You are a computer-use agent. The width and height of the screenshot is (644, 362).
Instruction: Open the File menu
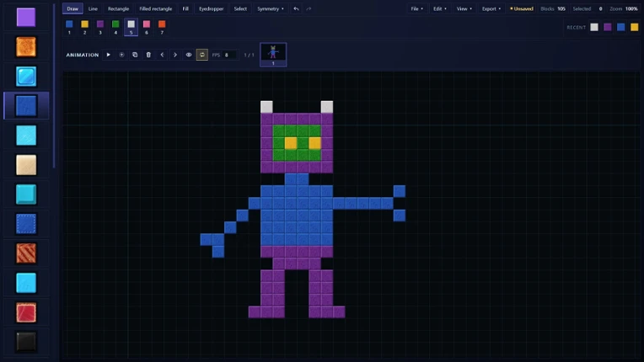[417, 8]
